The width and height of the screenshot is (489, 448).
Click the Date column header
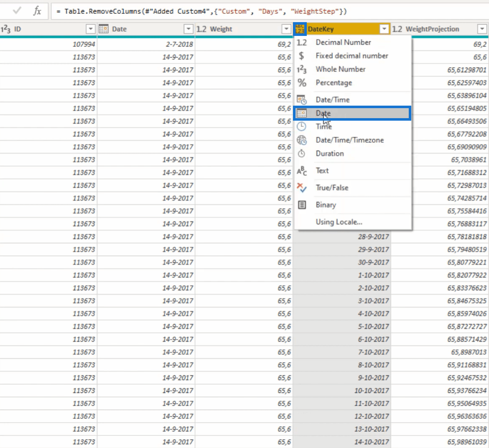click(146, 29)
